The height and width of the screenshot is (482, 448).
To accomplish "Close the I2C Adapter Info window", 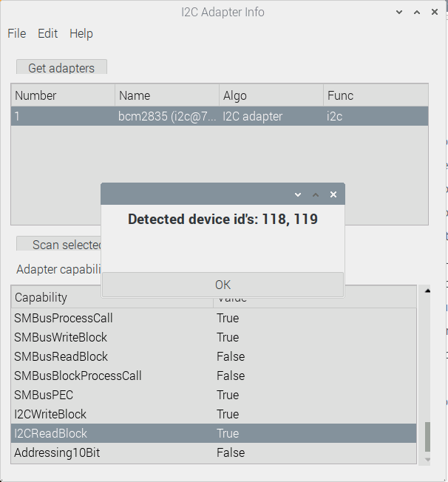I will [435, 13].
